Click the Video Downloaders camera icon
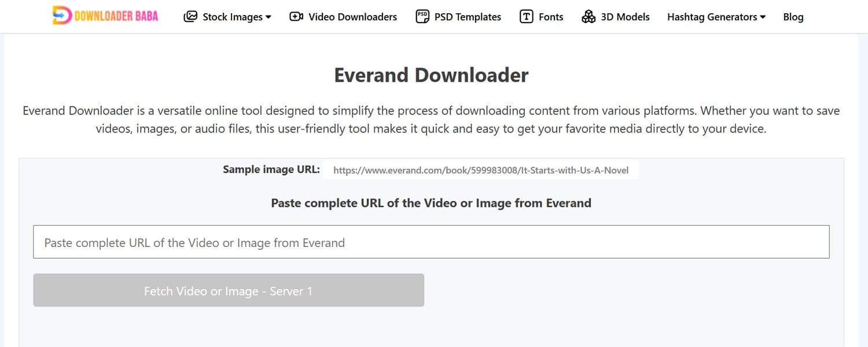 click(x=296, y=17)
